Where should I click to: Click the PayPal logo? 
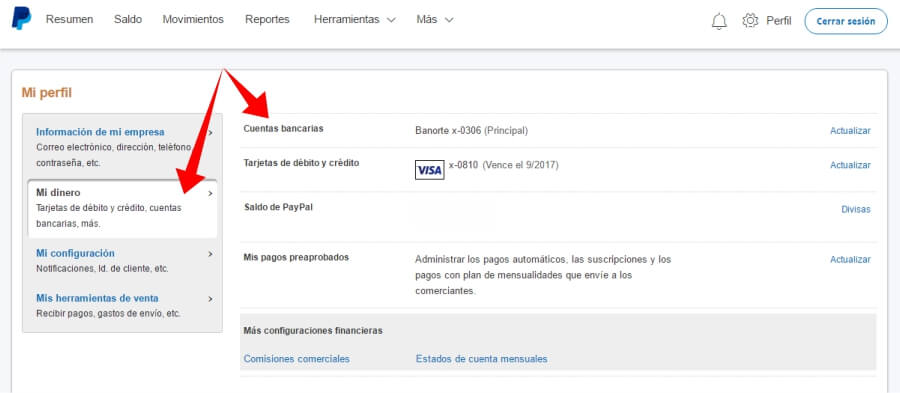point(21,19)
